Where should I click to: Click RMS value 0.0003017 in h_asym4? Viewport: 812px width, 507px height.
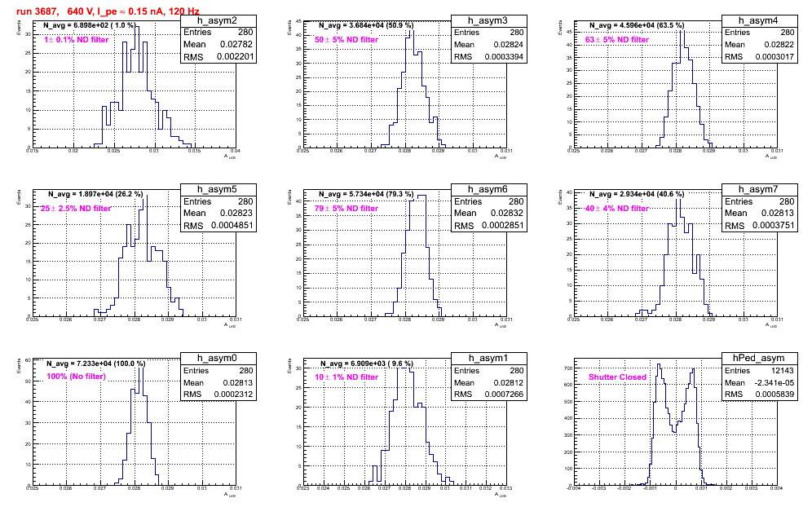point(774,56)
